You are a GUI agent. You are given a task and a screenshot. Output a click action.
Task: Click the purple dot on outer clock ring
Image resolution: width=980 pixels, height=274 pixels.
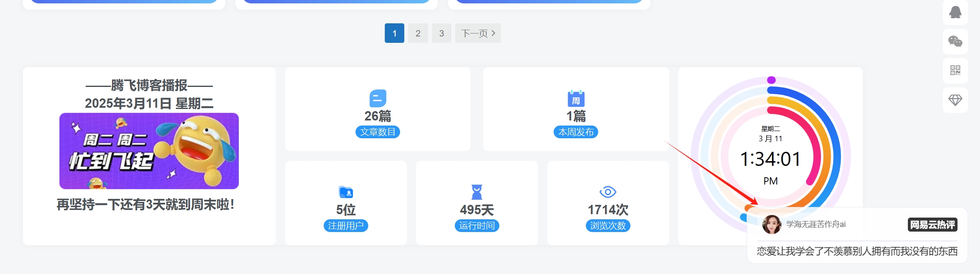point(771,80)
